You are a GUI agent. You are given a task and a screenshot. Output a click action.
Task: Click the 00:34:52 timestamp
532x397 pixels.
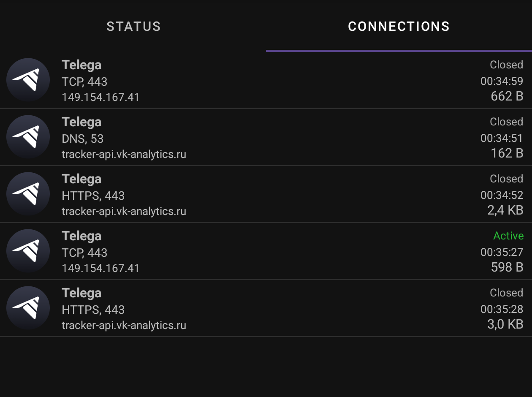(502, 195)
